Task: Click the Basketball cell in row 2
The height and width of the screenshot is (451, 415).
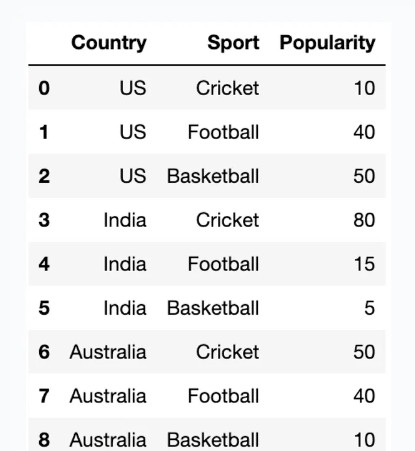Action: coord(213,176)
